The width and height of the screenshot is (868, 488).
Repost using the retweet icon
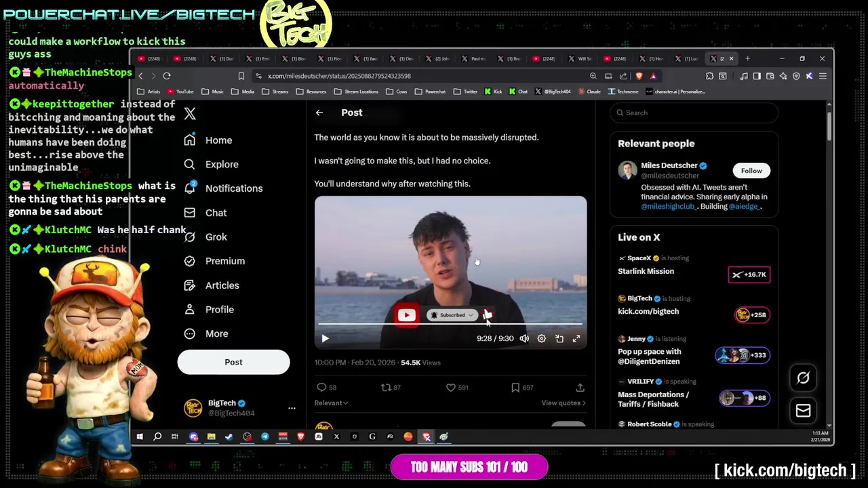[386, 387]
